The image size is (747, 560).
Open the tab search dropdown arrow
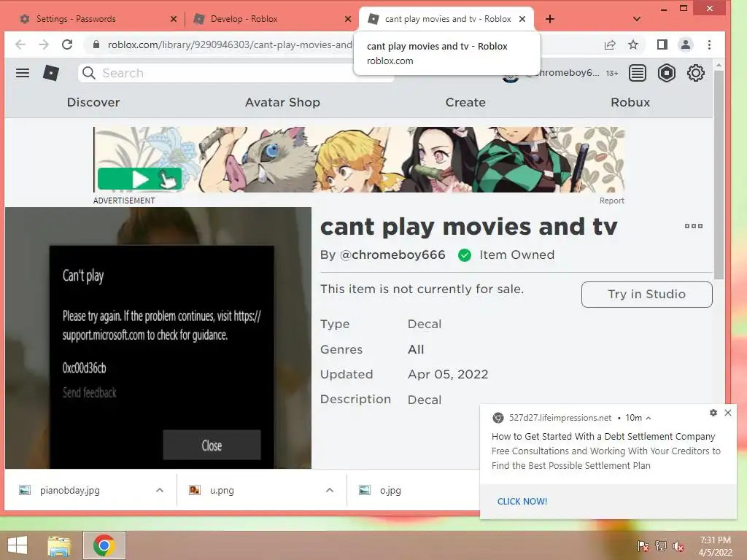637,19
